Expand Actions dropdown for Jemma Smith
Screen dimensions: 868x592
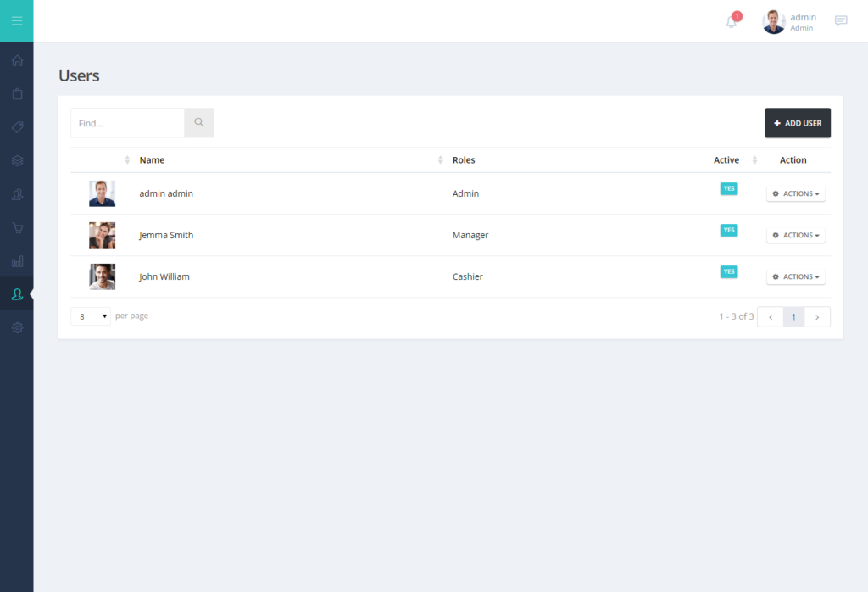click(795, 236)
